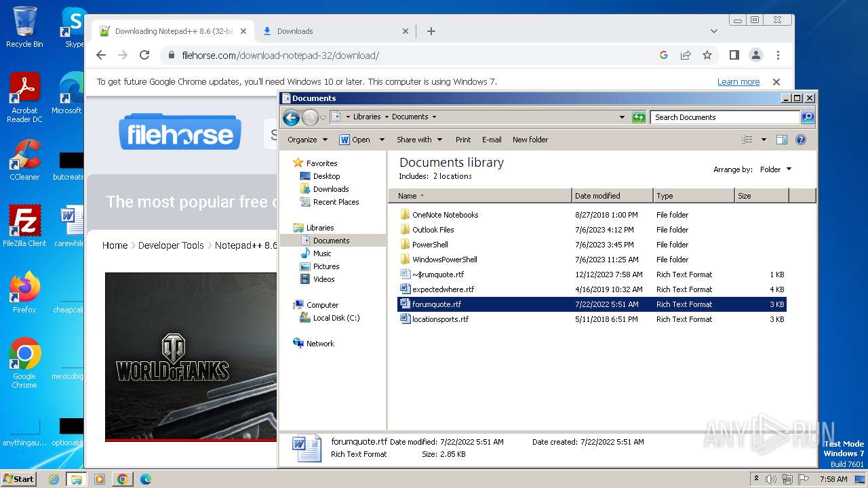
Task: Open a new Chrome tab with plus button
Action: pyautogui.click(x=431, y=31)
